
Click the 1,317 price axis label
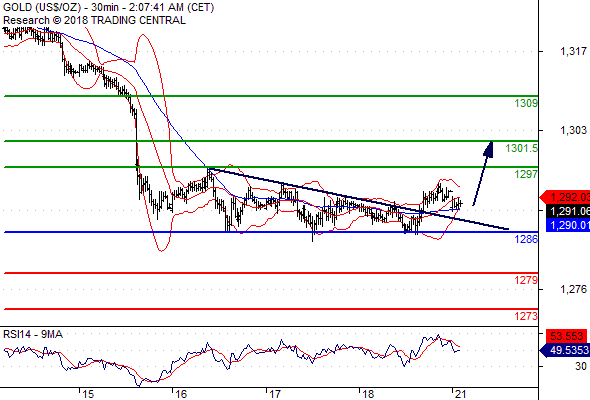pos(573,51)
